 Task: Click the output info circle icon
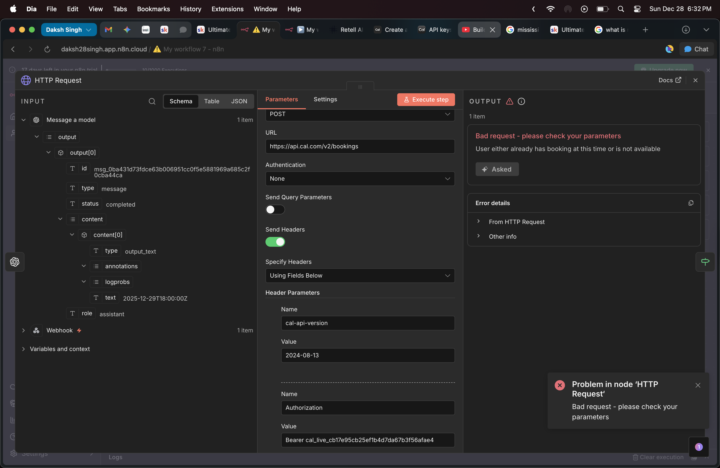pyautogui.click(x=521, y=101)
